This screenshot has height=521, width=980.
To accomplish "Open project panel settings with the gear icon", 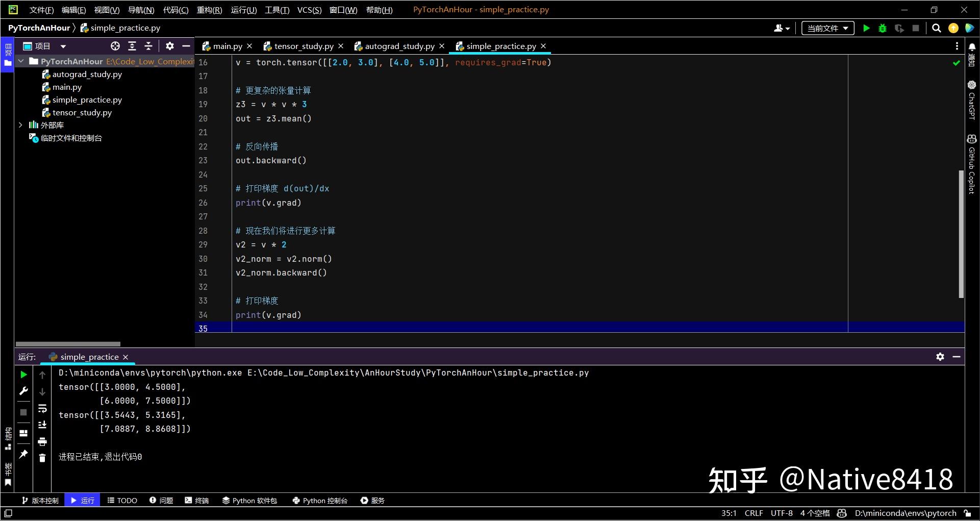I will 169,46.
